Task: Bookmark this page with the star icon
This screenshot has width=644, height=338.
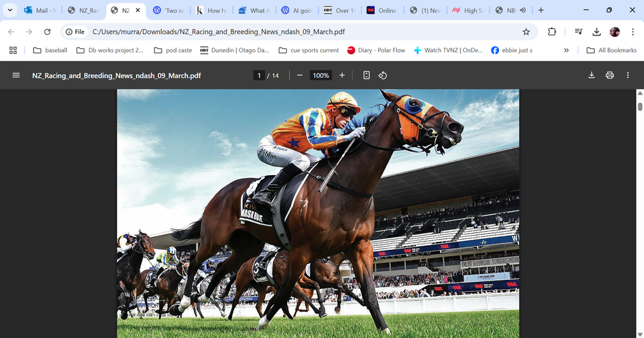Action: (x=526, y=32)
